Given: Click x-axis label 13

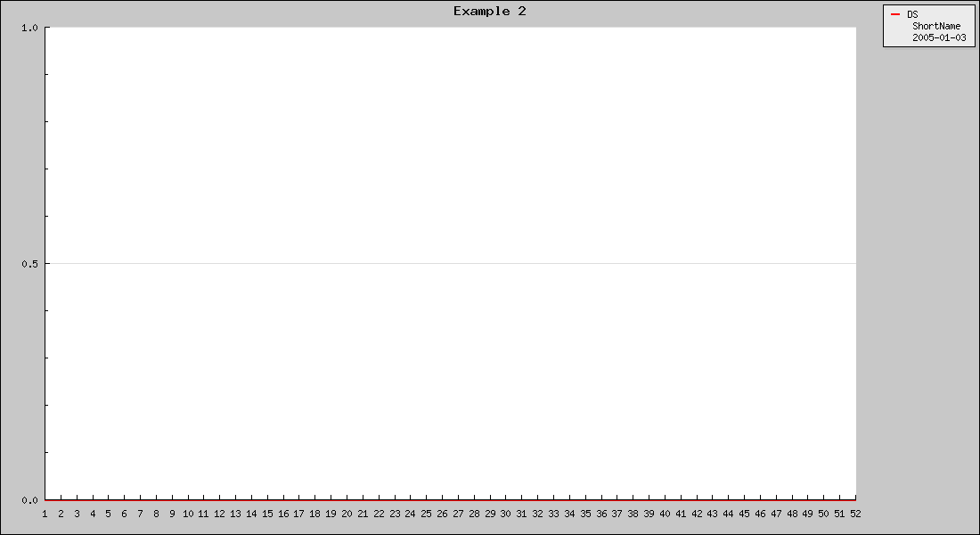Looking at the screenshot, I should point(235,514).
